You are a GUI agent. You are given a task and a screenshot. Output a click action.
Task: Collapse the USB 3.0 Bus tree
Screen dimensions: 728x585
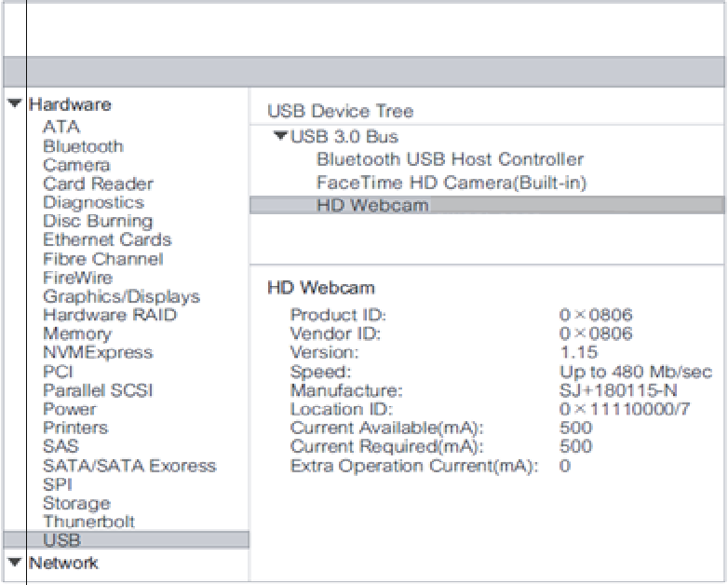281,137
